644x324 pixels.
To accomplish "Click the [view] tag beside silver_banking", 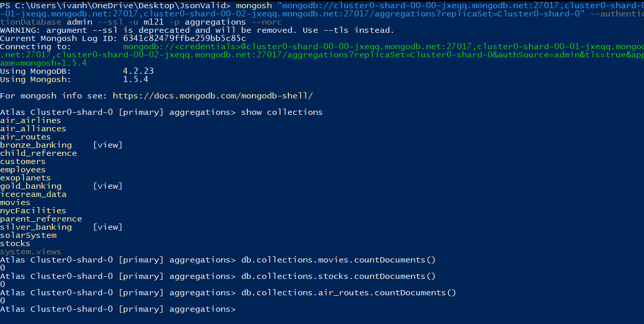I will click(108, 227).
